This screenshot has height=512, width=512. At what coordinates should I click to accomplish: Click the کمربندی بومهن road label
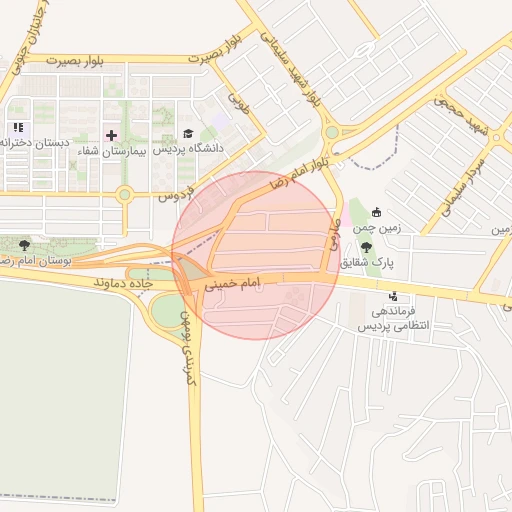188,348
